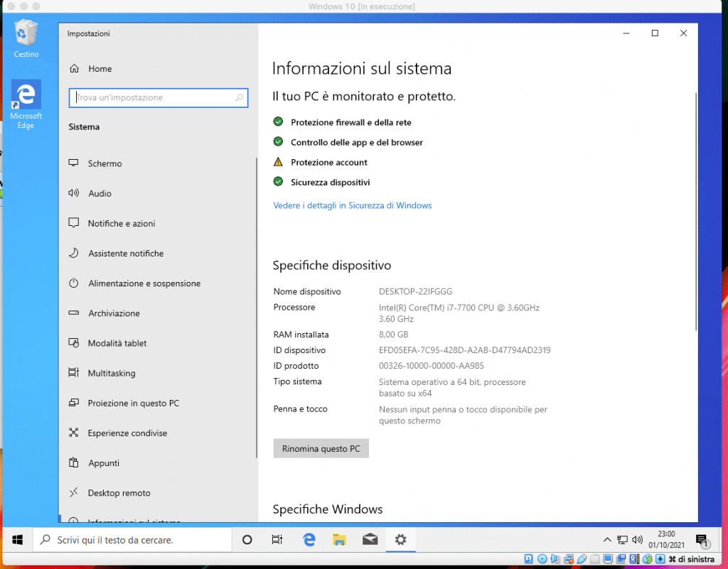This screenshot has height=569, width=728.
Task: Click the device ID starting EFD05EFA
Action: (x=465, y=350)
